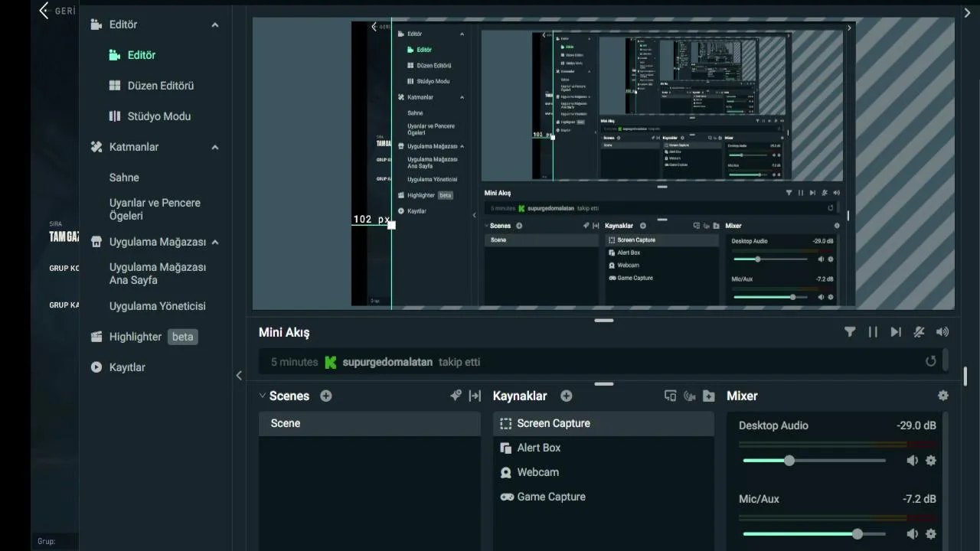This screenshot has width=980, height=551.
Task: Open Uyarılar ve Pencere Öğeleri
Action: (155, 209)
